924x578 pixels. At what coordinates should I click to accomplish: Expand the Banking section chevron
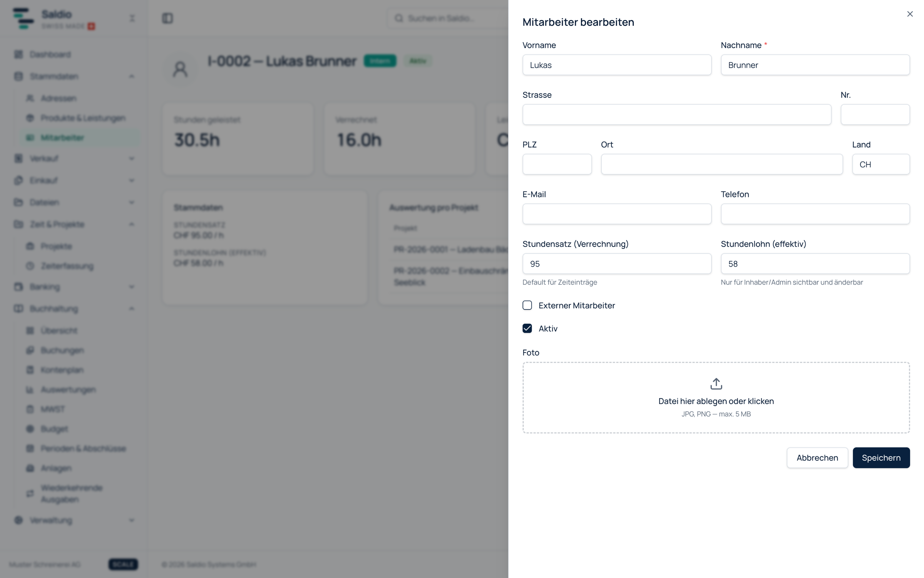point(132,287)
